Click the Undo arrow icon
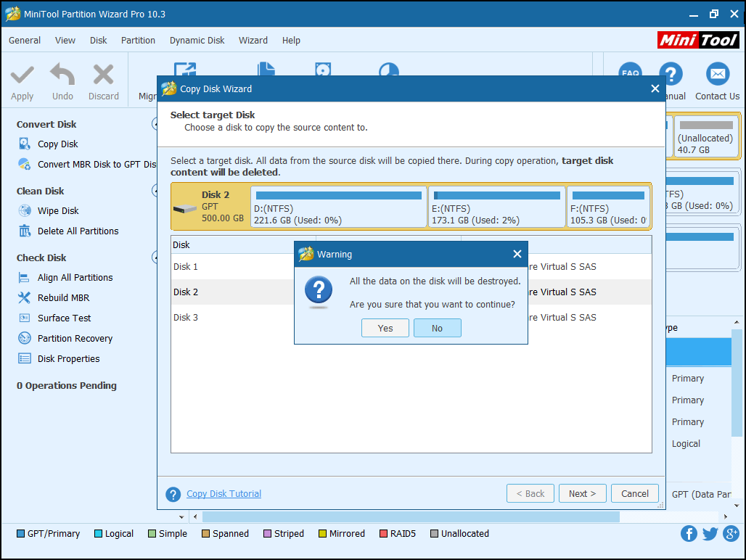 [x=62, y=75]
